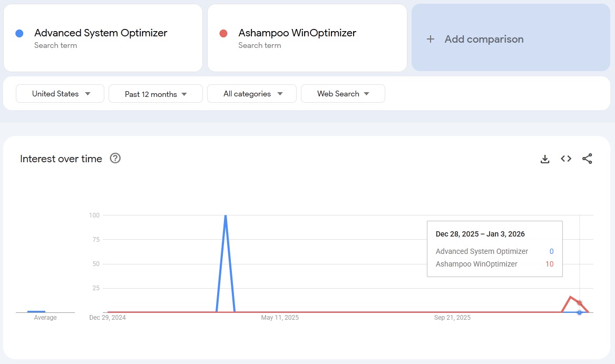Click the Dec 29, 2024 axis label
The width and height of the screenshot is (615, 364).
point(107,318)
